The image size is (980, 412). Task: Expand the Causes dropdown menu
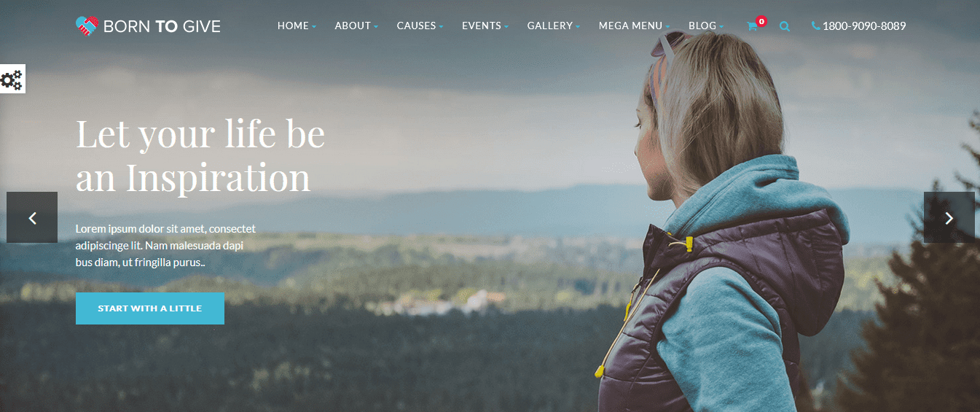point(420,26)
